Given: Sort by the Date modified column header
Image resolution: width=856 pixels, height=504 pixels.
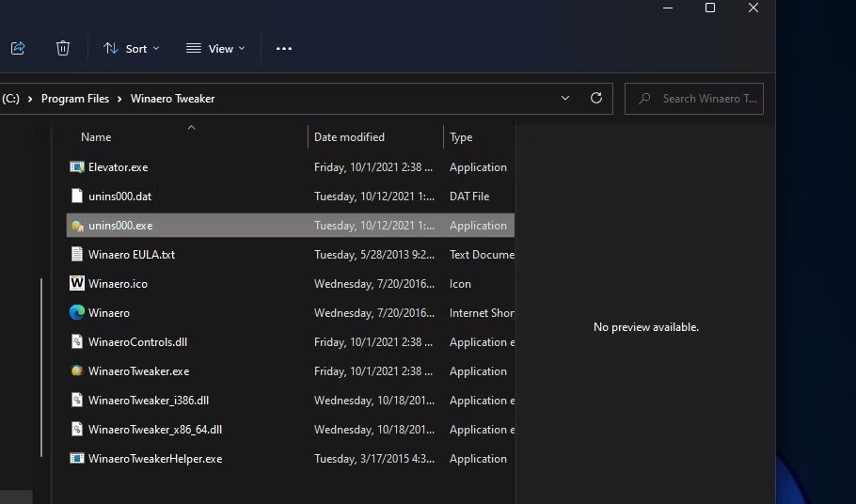Looking at the screenshot, I should click(349, 137).
